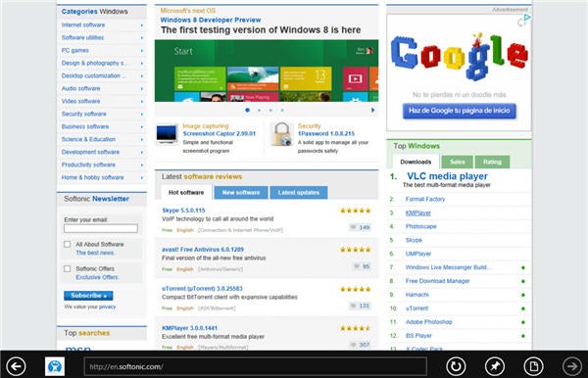The width and height of the screenshot is (588, 378).
Task: Open the Skype 5.5.0.115 review link
Action: pyautogui.click(x=183, y=211)
